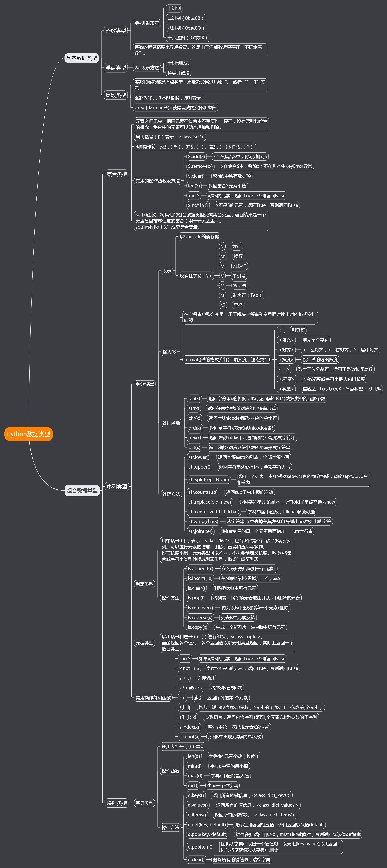
Task: Select the root node Python数据类型
Action: pyautogui.click(x=29, y=434)
